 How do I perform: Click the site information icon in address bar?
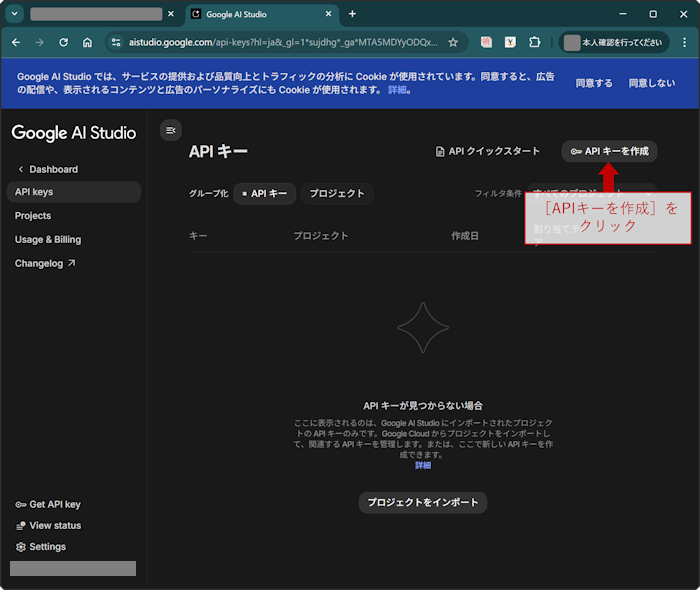pos(116,43)
